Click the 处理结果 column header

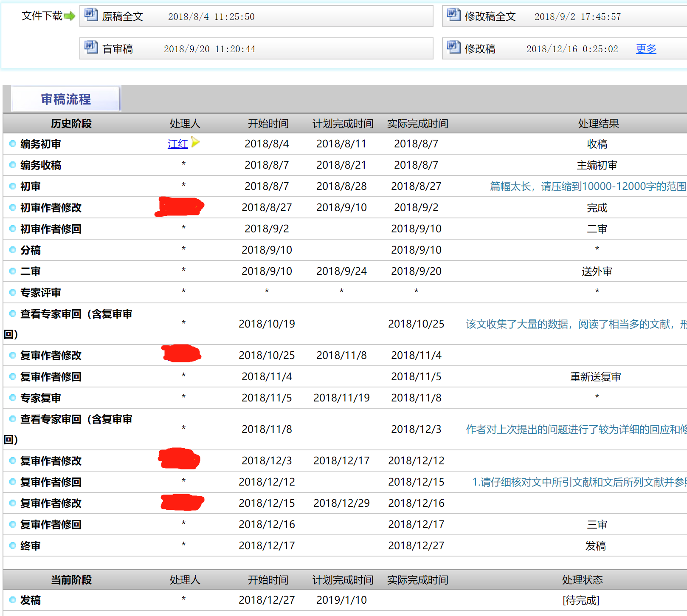(x=598, y=124)
